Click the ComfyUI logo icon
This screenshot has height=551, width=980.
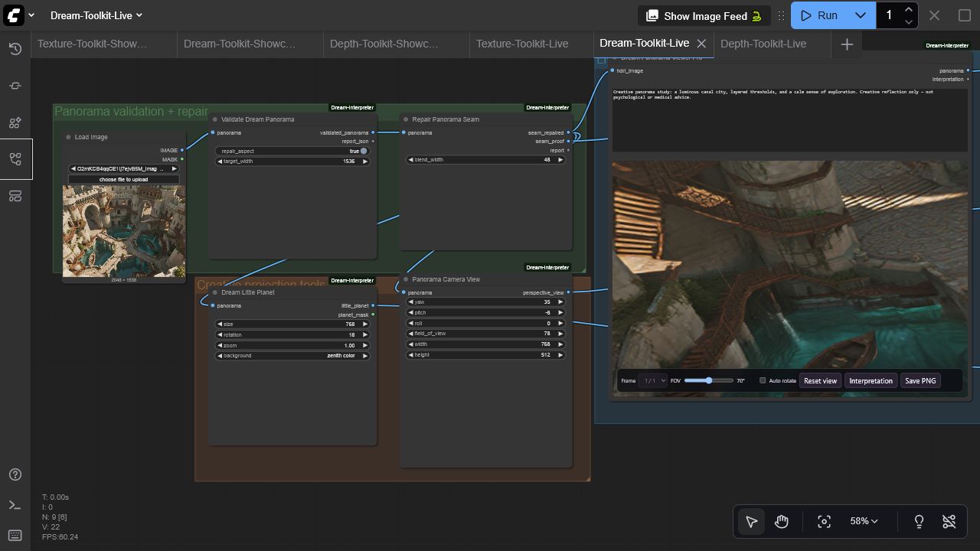pyautogui.click(x=13, y=15)
